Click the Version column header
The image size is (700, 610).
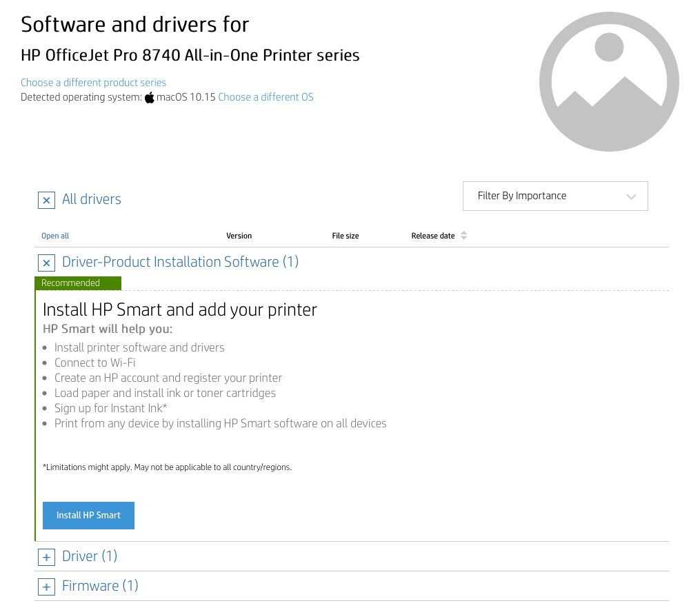[239, 236]
